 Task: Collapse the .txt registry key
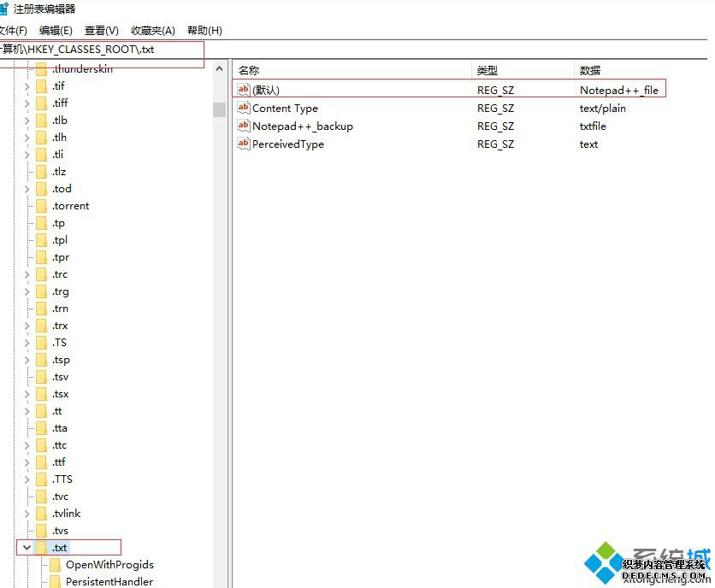27,548
